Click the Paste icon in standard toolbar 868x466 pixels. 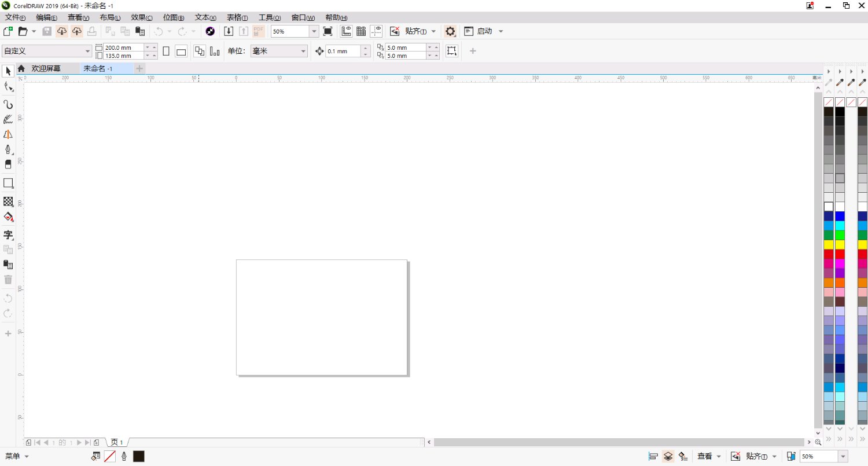click(139, 31)
